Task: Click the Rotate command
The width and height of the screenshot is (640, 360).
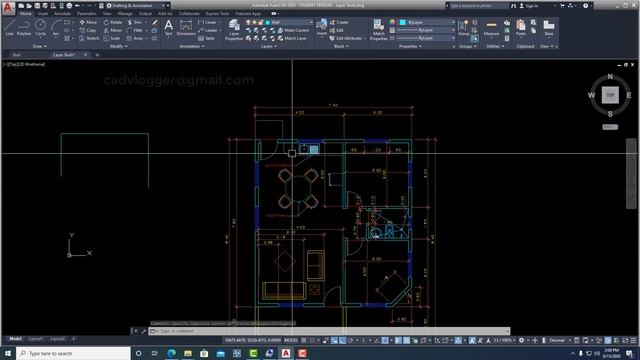Action: pyautogui.click(x=113, y=22)
